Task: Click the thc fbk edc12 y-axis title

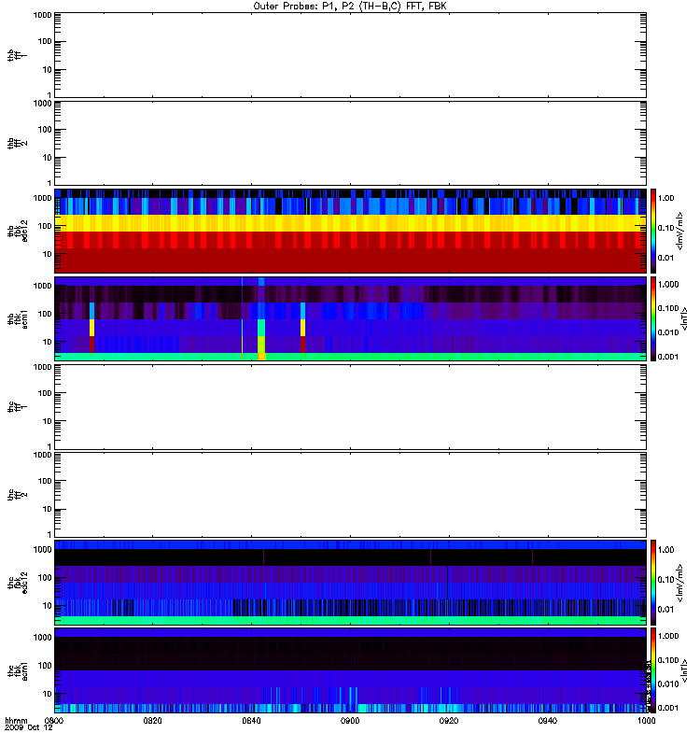Action: coord(18,582)
